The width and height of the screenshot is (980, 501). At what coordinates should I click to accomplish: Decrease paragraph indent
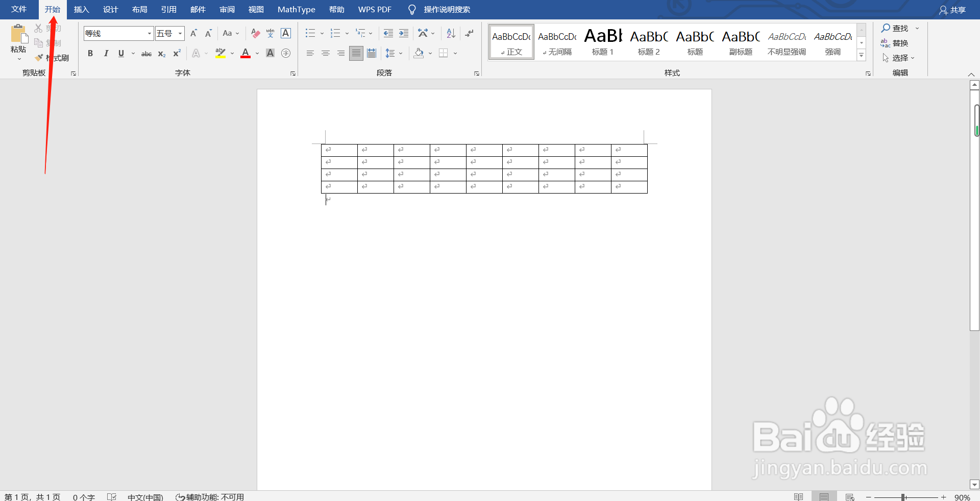pos(388,33)
